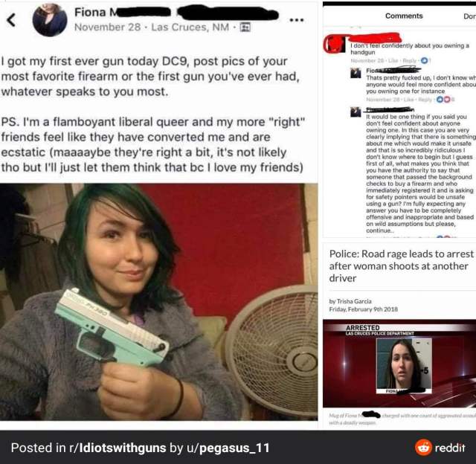476x464 pixels.
Task: Open the November 28 post timestamp
Action: (107, 28)
